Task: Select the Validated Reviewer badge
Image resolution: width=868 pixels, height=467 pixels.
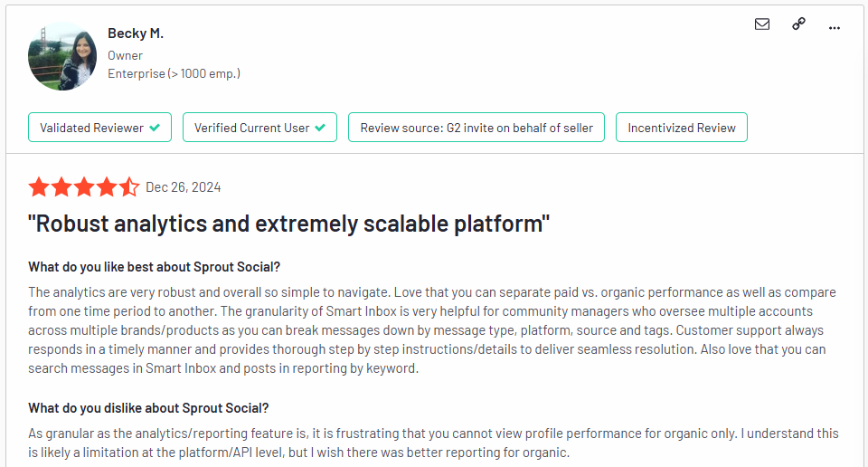Action: tap(99, 128)
